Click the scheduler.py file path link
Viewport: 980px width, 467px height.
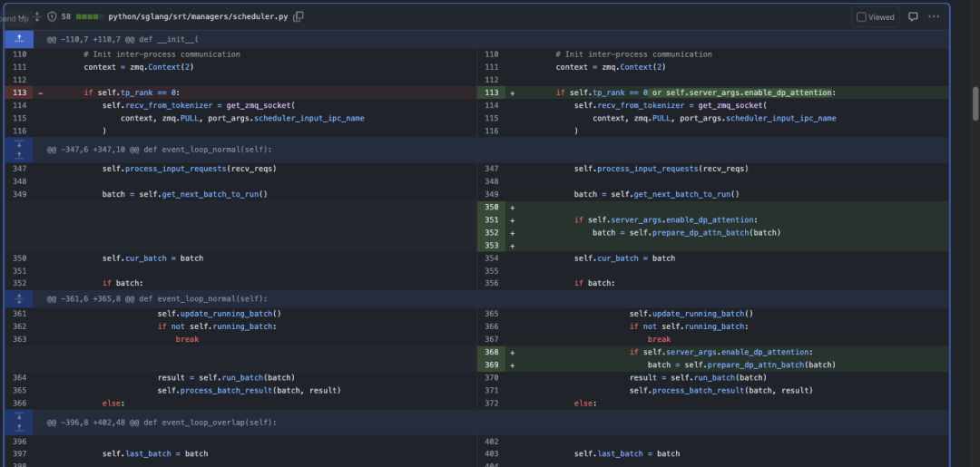199,16
